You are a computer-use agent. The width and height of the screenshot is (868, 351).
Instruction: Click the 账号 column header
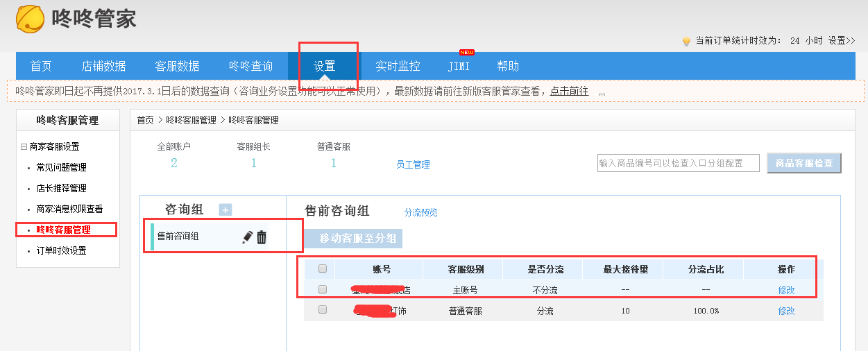point(382,269)
